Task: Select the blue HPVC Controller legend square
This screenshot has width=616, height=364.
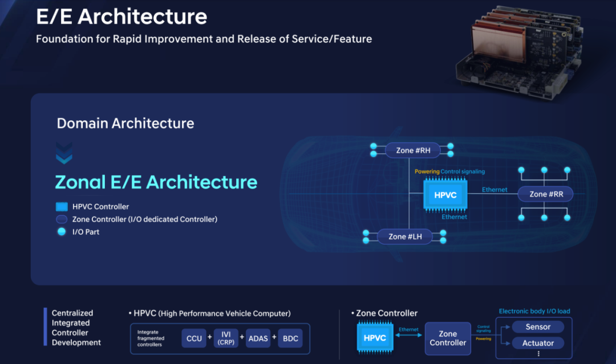Action: [x=62, y=207]
